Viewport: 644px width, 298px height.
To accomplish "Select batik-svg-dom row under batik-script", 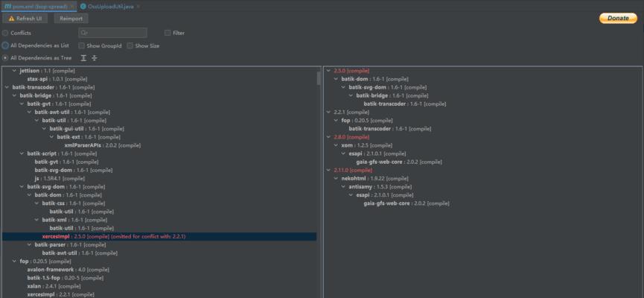I will click(73, 170).
